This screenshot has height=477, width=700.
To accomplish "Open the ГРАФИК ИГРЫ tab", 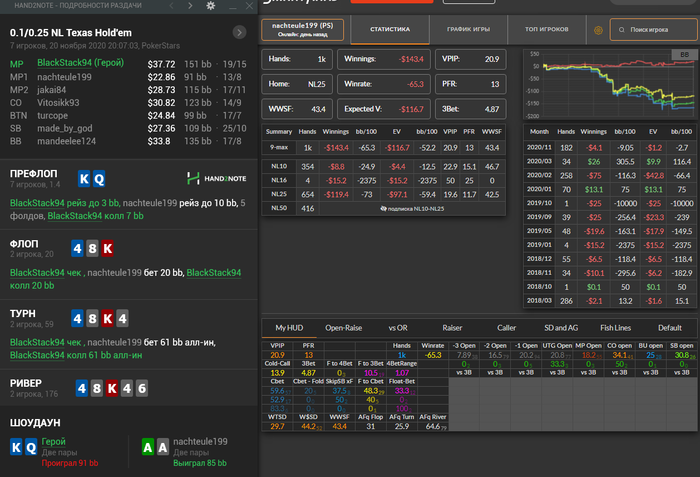I will pyautogui.click(x=468, y=29).
